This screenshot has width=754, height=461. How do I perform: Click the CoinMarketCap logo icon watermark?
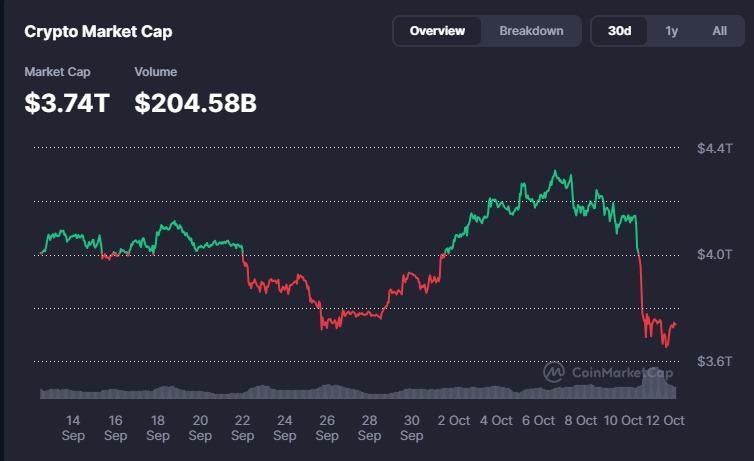point(554,372)
